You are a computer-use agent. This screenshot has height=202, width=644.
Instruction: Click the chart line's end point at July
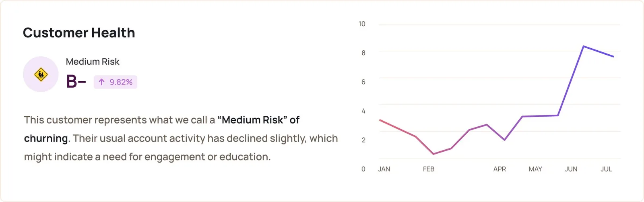point(613,57)
